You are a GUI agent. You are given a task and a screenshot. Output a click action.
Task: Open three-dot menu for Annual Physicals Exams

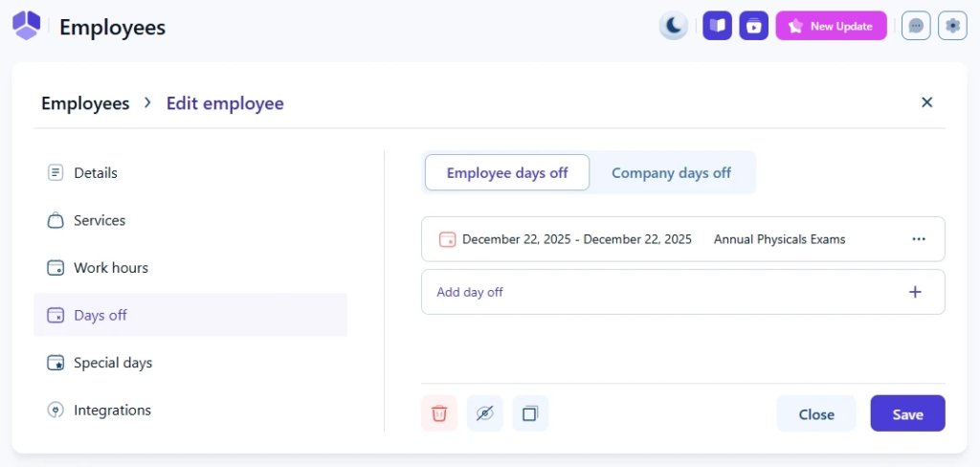pyautogui.click(x=919, y=239)
